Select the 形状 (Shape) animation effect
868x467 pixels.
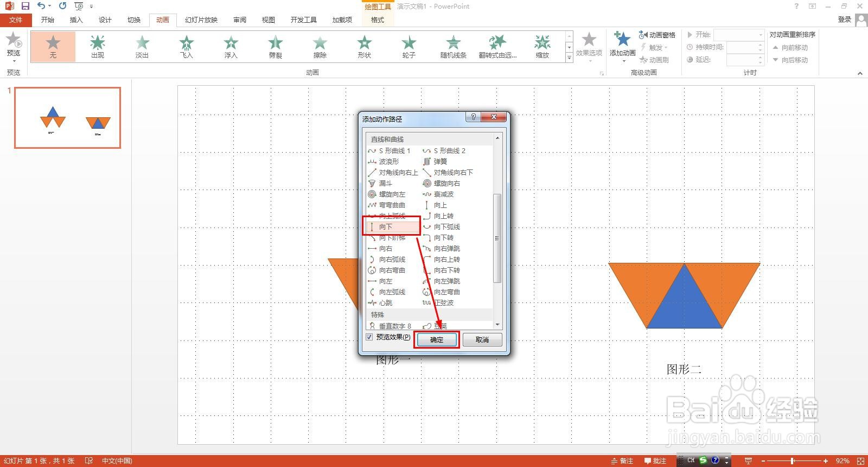(x=365, y=47)
